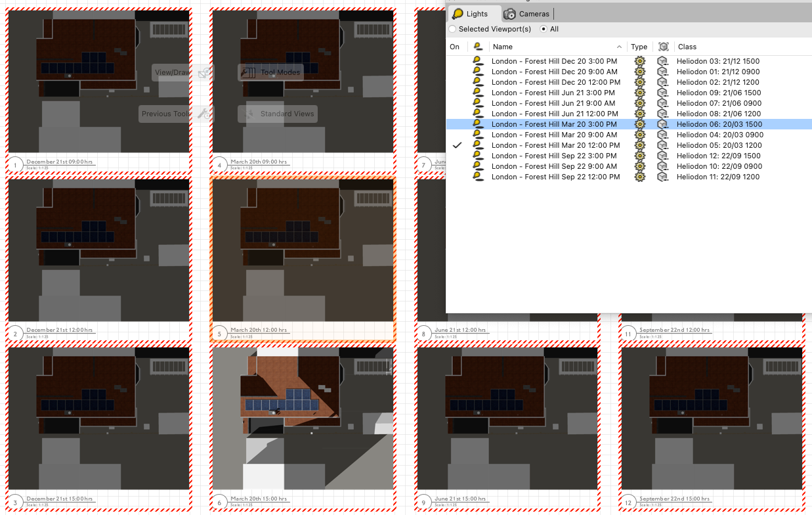Sort the list by the Name column arrow
The height and width of the screenshot is (515, 812).
[x=620, y=47]
